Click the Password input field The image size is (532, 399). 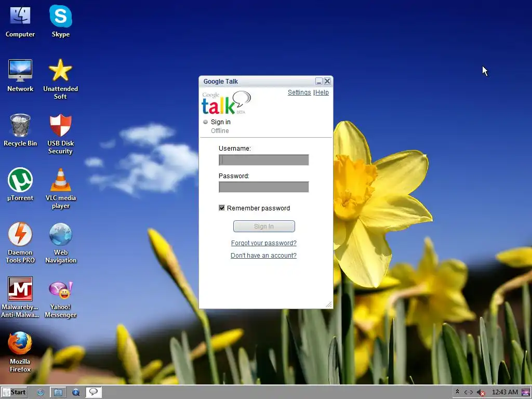[x=263, y=187]
